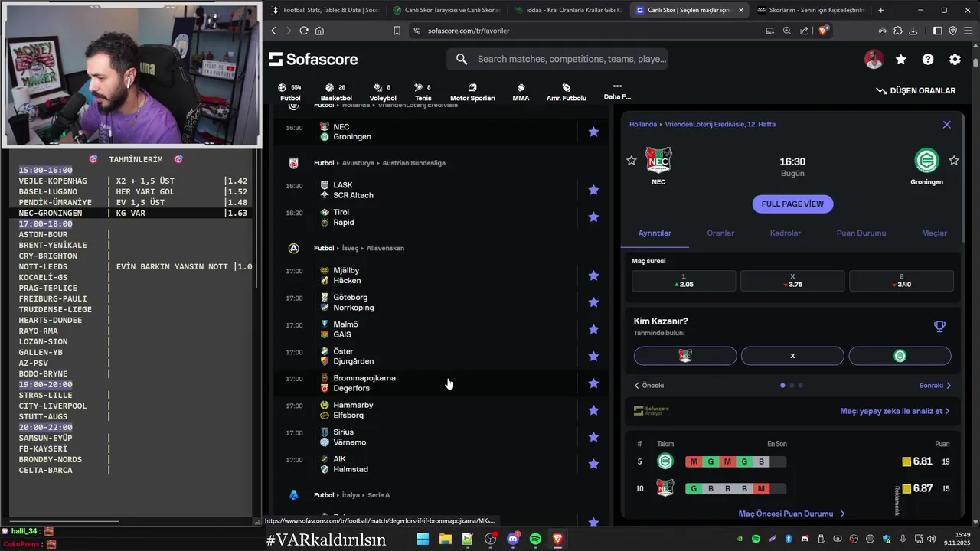
Task: Select home win odds 2.05
Action: (684, 280)
